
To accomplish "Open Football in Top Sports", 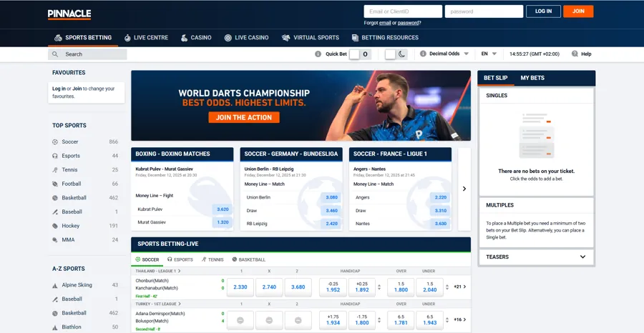I will click(x=71, y=184).
